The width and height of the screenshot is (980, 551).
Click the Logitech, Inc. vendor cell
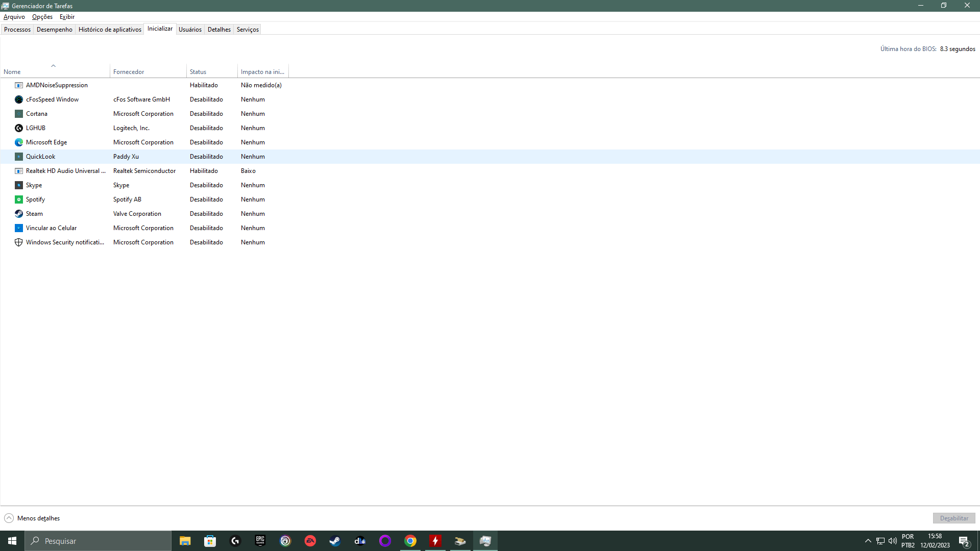[131, 128]
